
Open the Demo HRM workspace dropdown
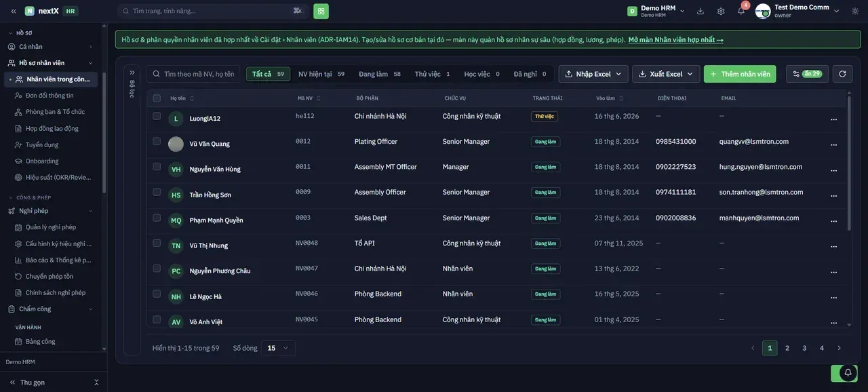point(656,11)
